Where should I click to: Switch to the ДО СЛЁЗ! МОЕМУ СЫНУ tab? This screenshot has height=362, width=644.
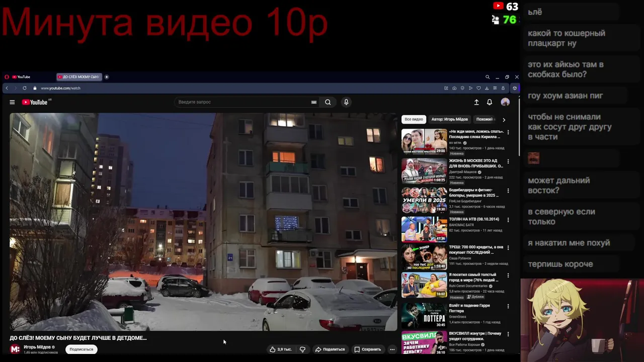point(79,77)
